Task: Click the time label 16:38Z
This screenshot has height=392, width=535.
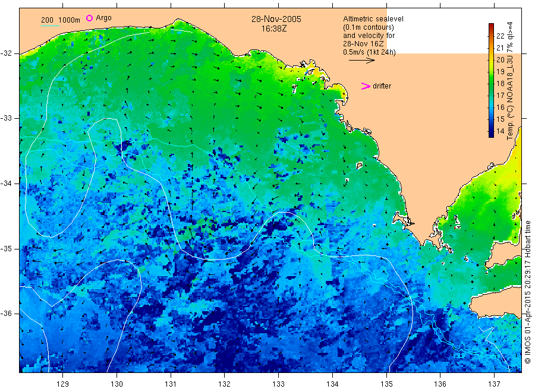Action: [274, 29]
